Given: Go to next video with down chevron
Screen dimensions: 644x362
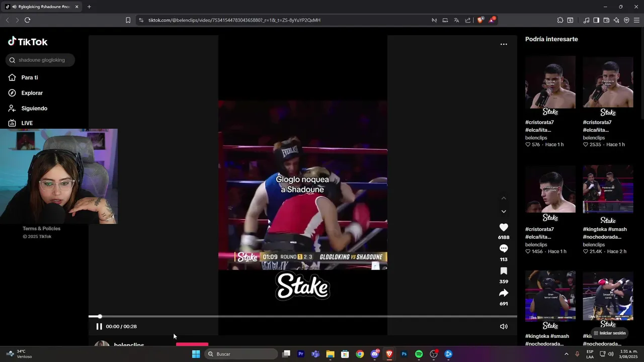Looking at the screenshot, I should tap(504, 212).
